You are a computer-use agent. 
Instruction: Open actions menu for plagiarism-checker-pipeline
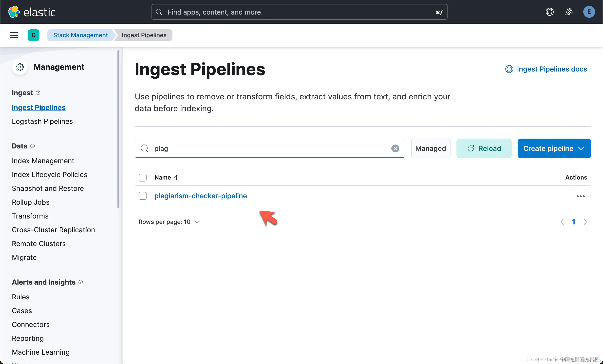[x=581, y=196]
